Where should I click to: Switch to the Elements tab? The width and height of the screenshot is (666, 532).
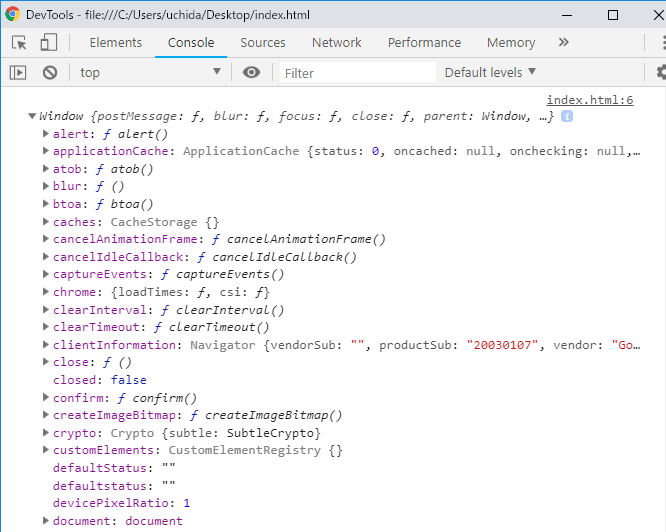pyautogui.click(x=116, y=42)
